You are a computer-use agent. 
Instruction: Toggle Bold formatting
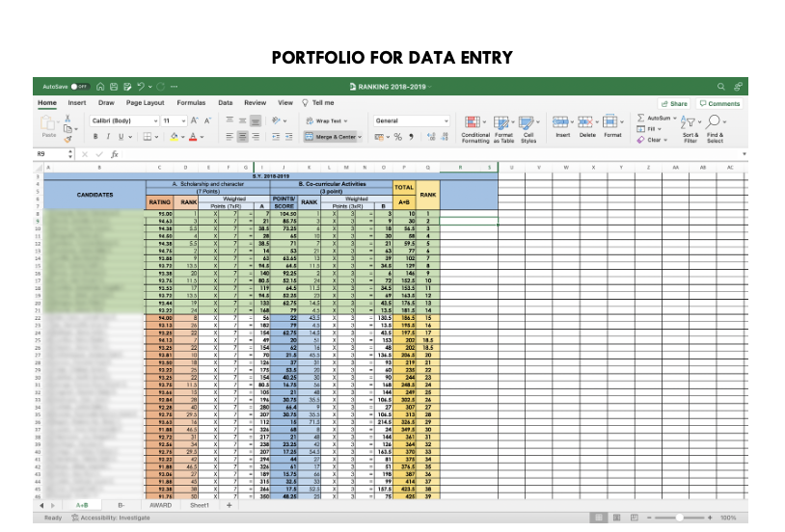pyautogui.click(x=95, y=137)
